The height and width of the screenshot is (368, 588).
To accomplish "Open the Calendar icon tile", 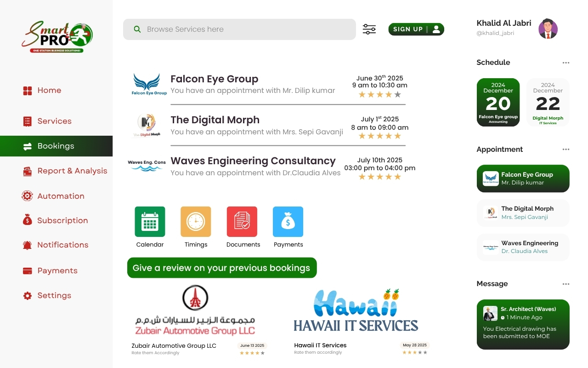I will click(x=150, y=222).
